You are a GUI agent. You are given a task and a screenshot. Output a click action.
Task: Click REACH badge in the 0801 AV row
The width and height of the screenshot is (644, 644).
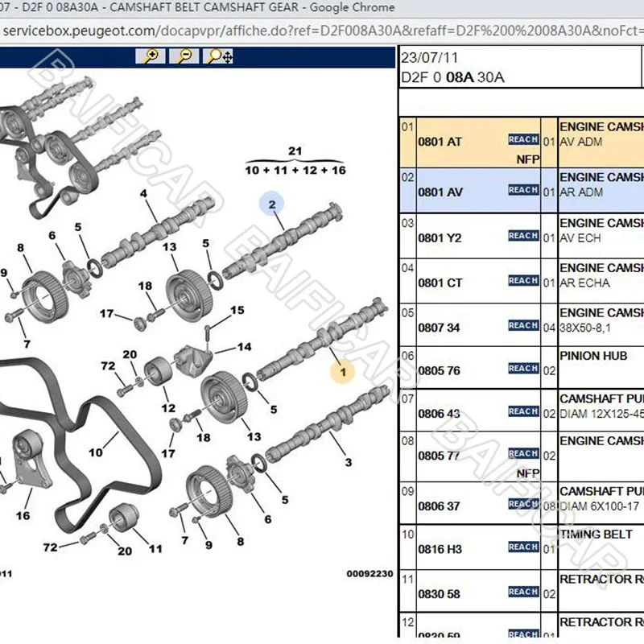(x=523, y=190)
